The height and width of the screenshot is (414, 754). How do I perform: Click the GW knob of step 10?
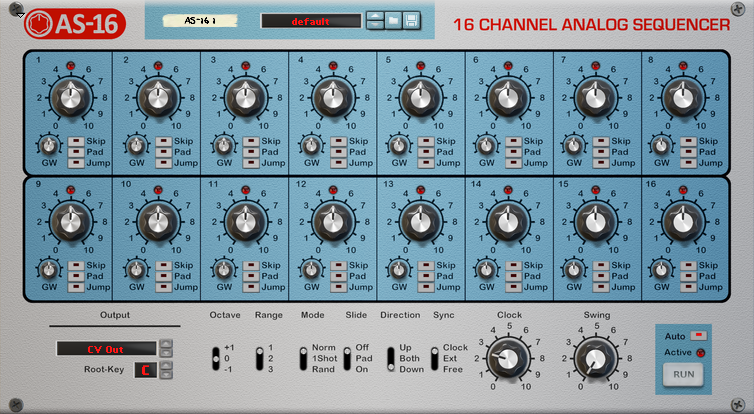[x=136, y=270]
